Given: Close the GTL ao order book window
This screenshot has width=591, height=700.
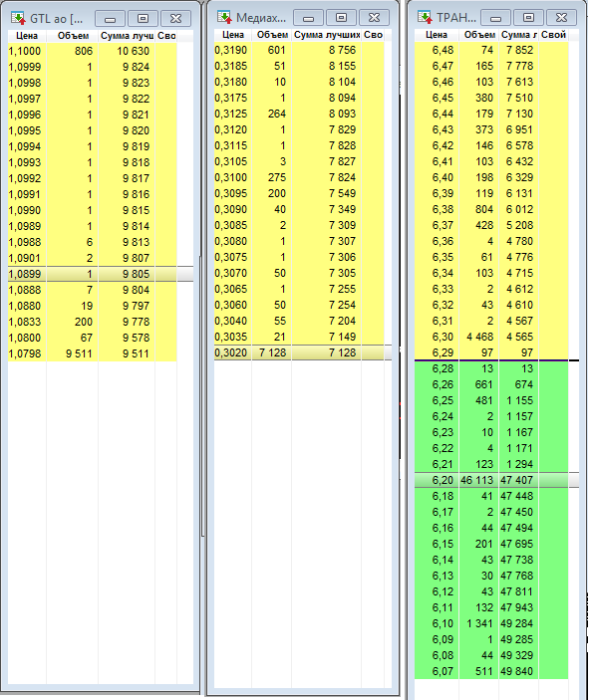Looking at the screenshot, I should pos(176,19).
